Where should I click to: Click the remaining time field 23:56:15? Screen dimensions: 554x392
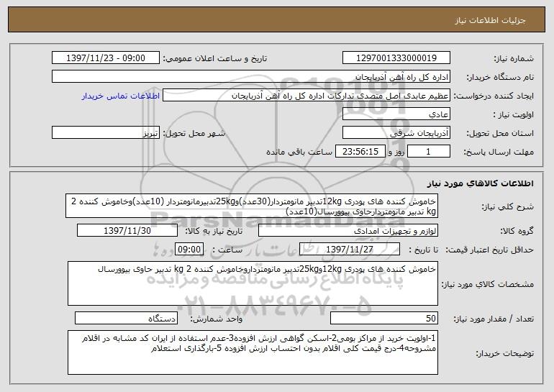pos(360,152)
